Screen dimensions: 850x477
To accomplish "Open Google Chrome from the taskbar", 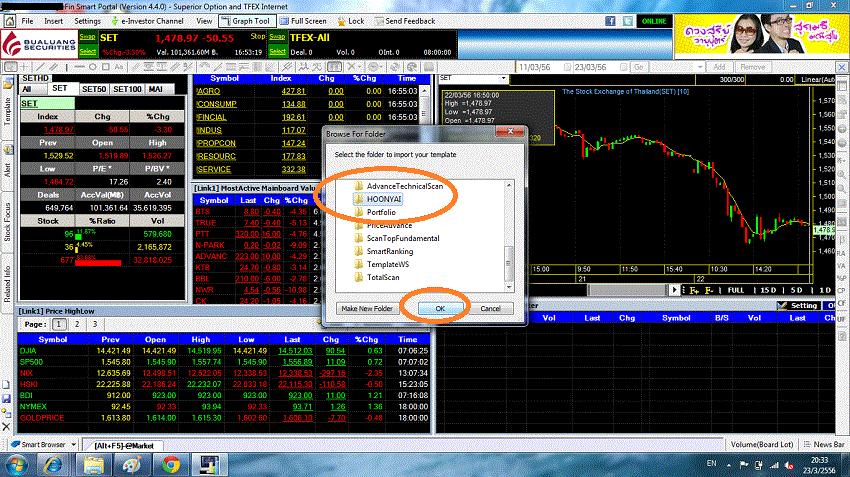I will tap(171, 465).
